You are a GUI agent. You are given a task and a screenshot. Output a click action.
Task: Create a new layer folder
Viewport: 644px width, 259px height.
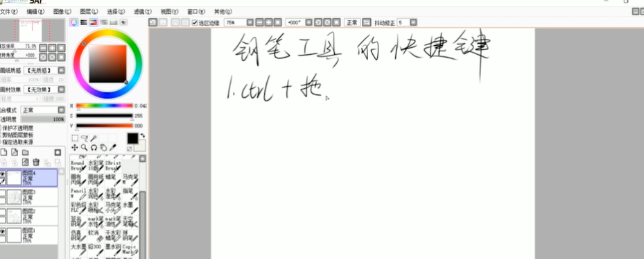(26, 153)
